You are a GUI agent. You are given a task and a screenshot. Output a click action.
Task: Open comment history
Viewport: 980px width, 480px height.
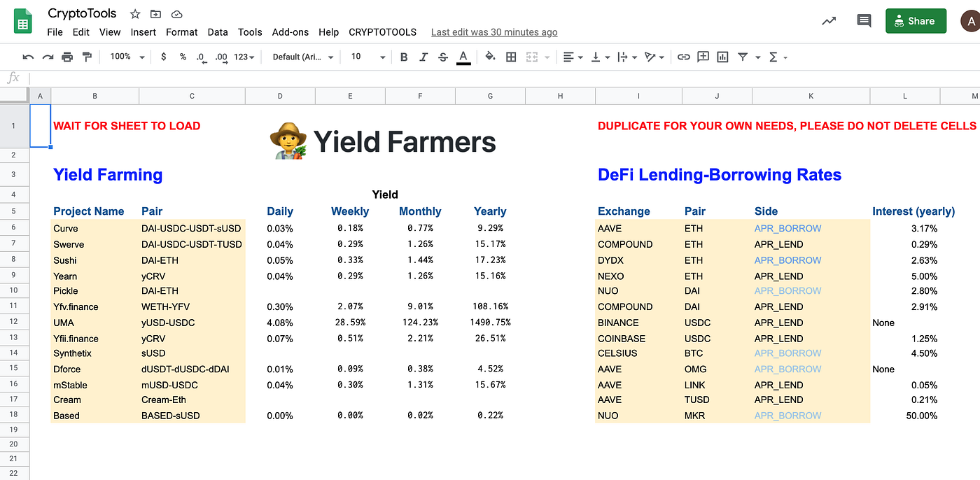(864, 21)
